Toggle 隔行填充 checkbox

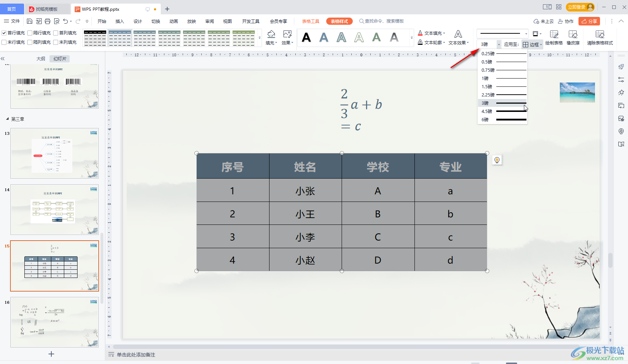30,33
